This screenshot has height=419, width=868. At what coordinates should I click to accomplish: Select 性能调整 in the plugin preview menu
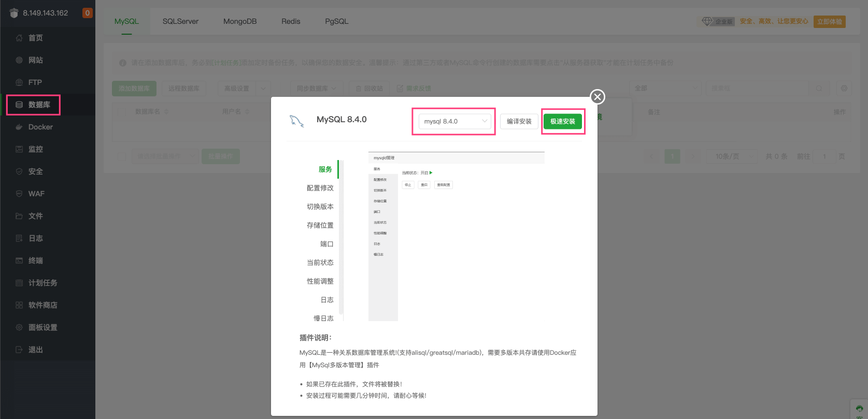click(x=320, y=281)
